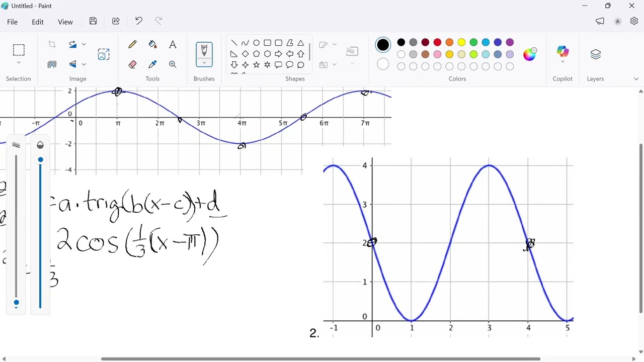Image resolution: width=644 pixels, height=362 pixels.
Task: Expand the Flip options dropdown
Action: tap(84, 64)
